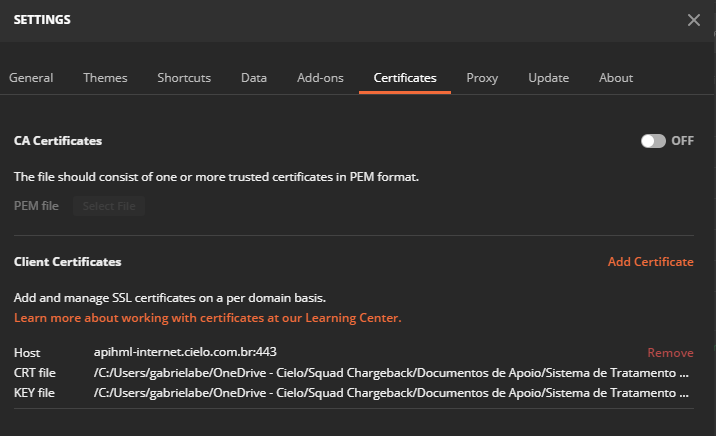This screenshot has width=716, height=436.
Task: Click the PEM file label
Action: point(36,206)
